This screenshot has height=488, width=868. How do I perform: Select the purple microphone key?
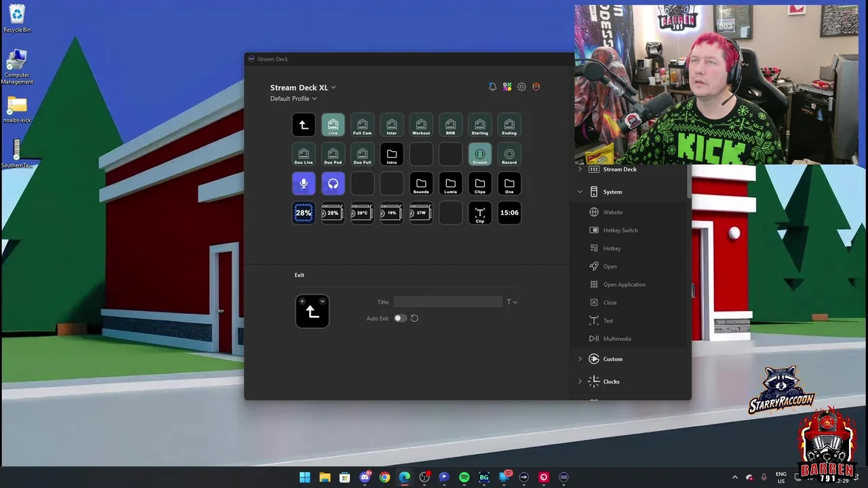point(304,184)
